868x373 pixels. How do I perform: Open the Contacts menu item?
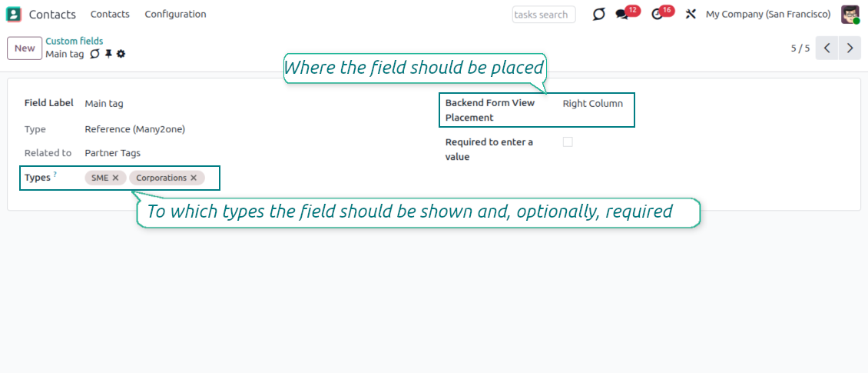tap(110, 15)
